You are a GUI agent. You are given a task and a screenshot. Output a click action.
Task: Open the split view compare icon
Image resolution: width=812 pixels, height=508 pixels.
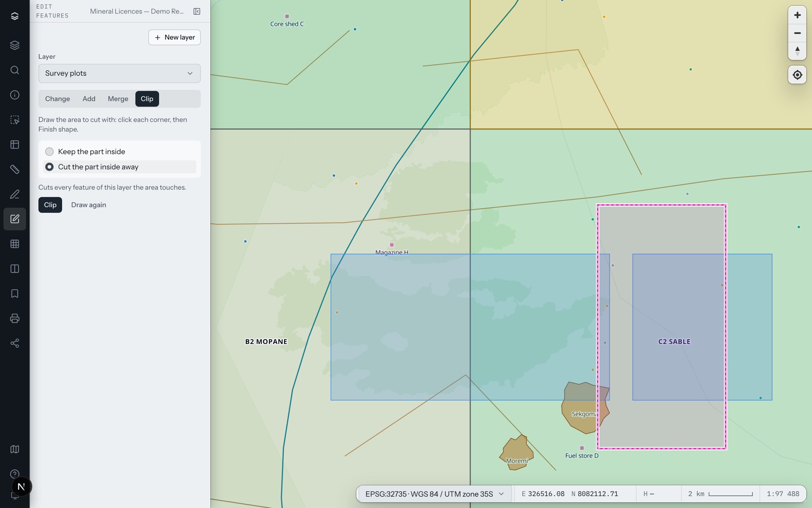point(14,269)
